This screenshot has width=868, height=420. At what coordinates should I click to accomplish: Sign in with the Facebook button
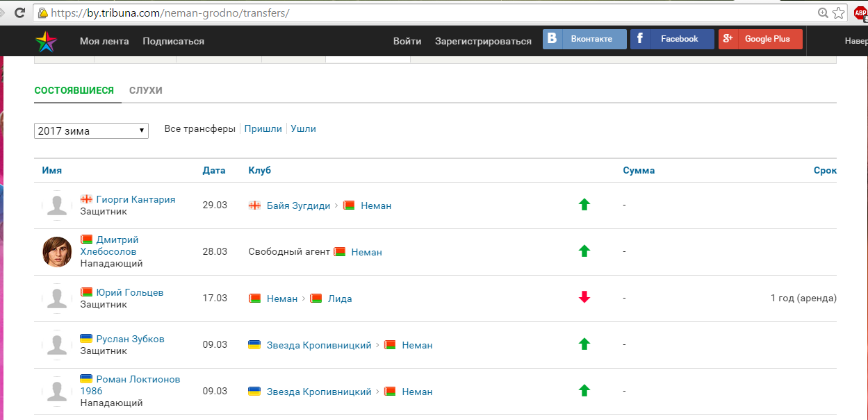click(x=672, y=39)
